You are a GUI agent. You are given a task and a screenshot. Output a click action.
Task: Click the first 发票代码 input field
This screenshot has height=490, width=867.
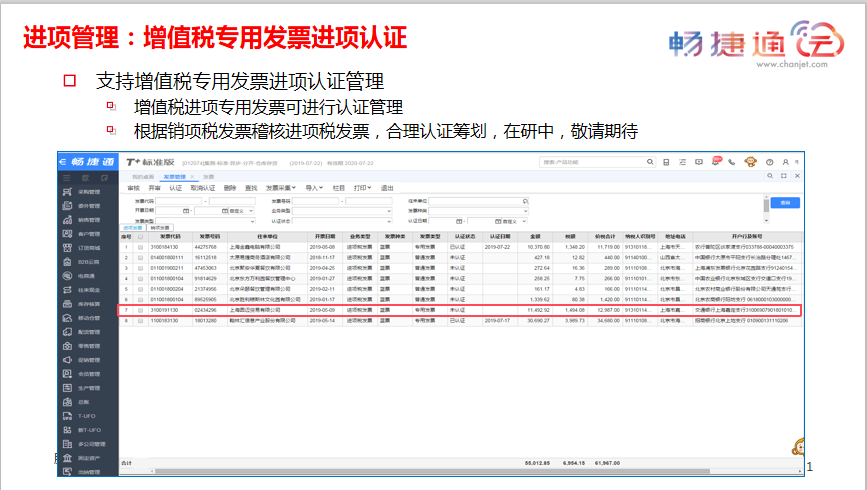point(179,201)
